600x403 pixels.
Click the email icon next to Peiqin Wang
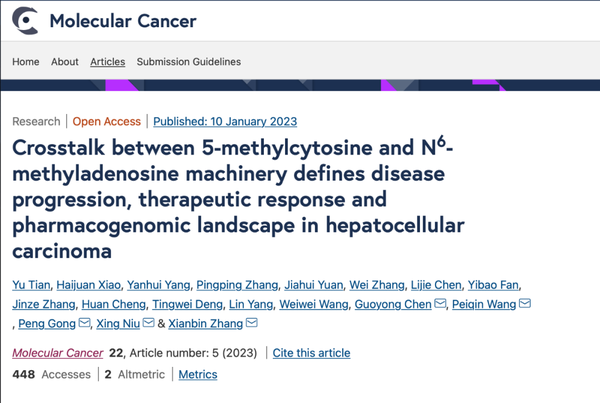pyautogui.click(x=525, y=304)
